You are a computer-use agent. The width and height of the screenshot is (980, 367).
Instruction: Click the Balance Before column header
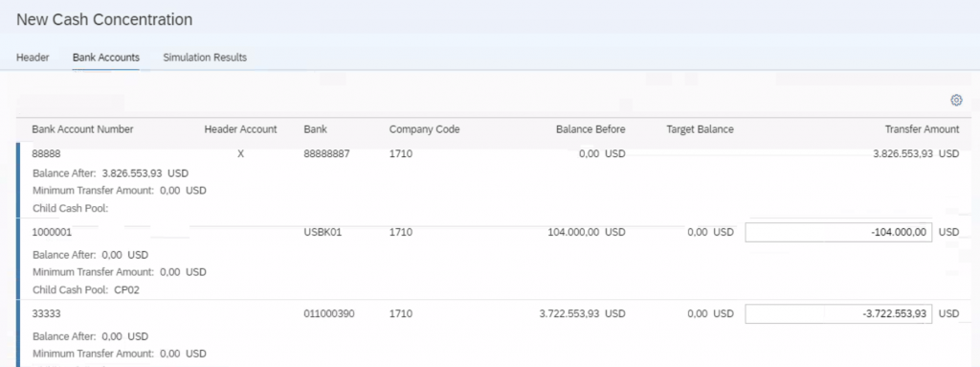(x=590, y=129)
